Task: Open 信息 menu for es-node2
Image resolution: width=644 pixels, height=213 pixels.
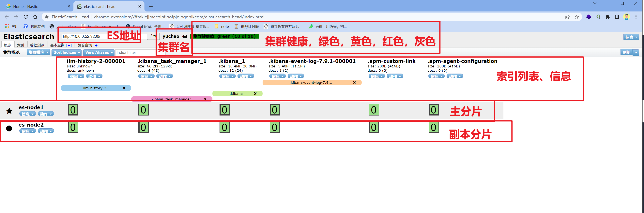Action: [x=27, y=131]
